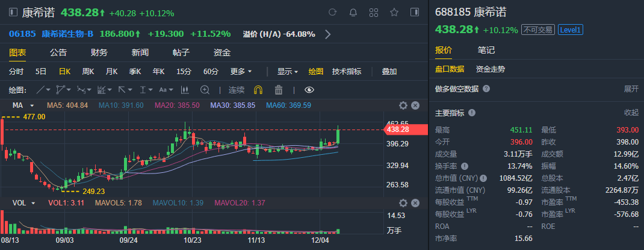
Task: Select the 季K period
Action: (x=135, y=71)
